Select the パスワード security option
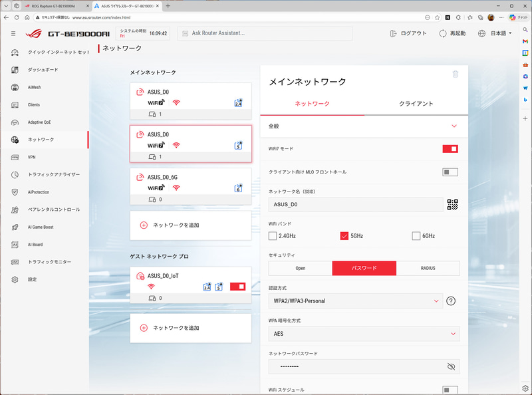The height and width of the screenshot is (395, 532). pos(364,268)
